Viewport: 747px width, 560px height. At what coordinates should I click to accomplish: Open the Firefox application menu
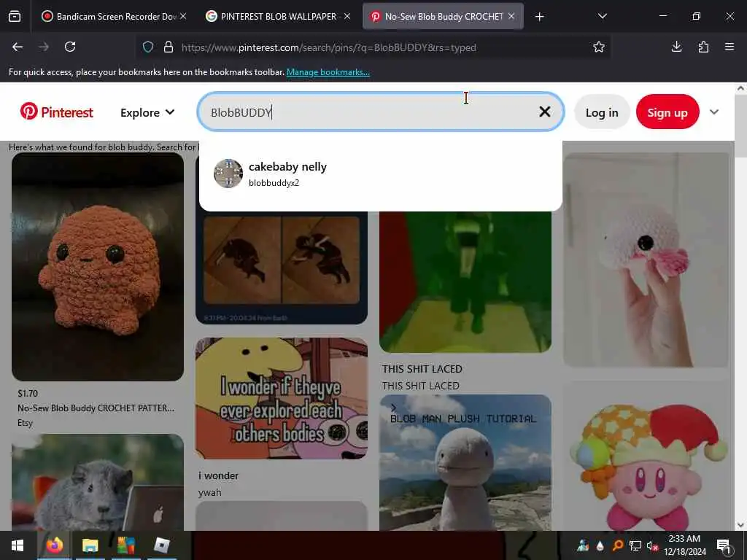[x=729, y=47]
